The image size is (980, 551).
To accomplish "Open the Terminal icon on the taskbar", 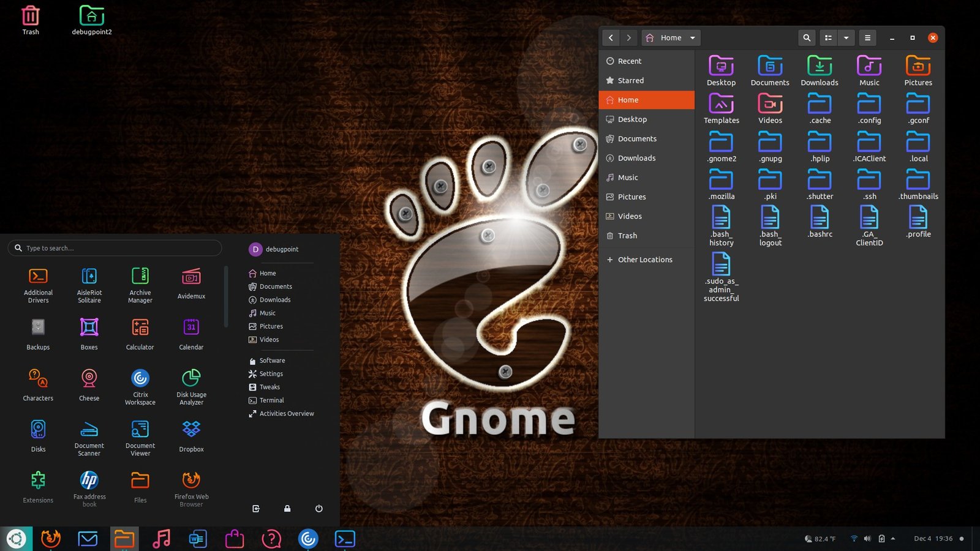I will pyautogui.click(x=345, y=539).
